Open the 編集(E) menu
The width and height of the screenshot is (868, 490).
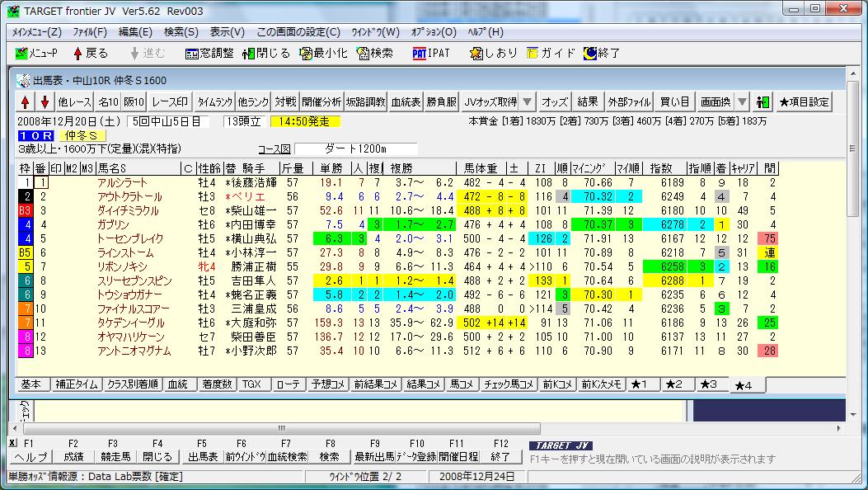click(x=136, y=32)
